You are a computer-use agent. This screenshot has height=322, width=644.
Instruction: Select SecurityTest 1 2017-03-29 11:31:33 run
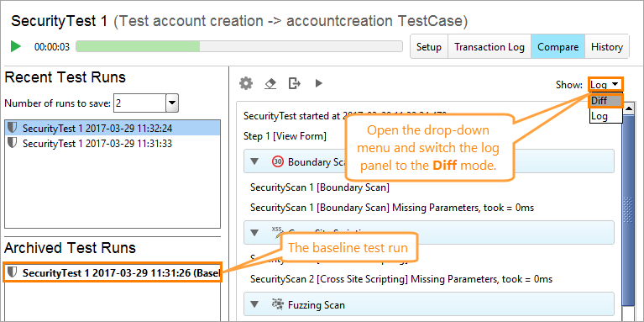[x=113, y=144]
